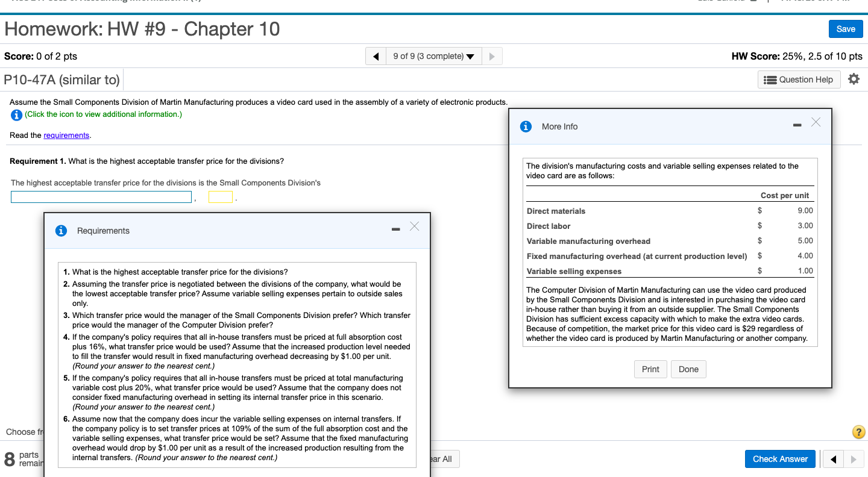Select Variable manufacturing overhead row label

[x=588, y=241]
